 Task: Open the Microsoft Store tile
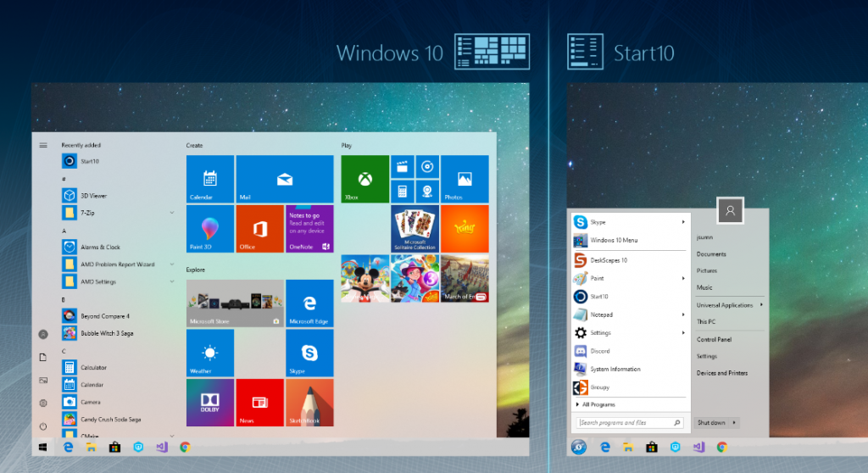[x=235, y=303]
